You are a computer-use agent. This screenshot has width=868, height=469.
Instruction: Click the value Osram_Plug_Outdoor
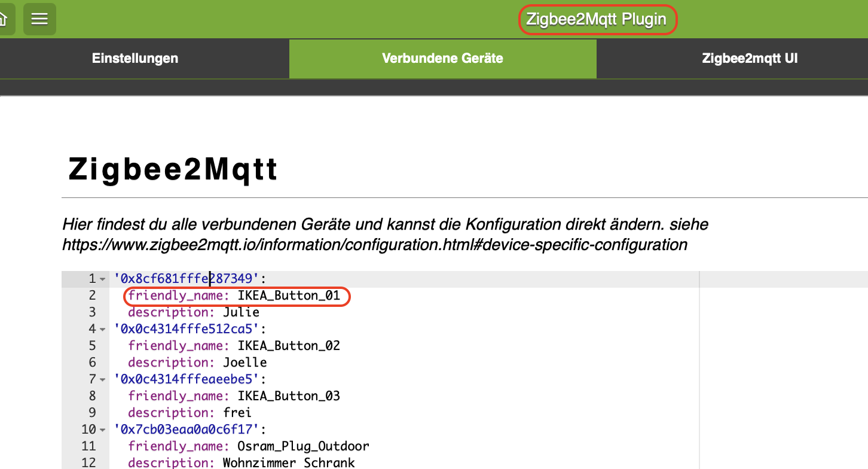304,446
